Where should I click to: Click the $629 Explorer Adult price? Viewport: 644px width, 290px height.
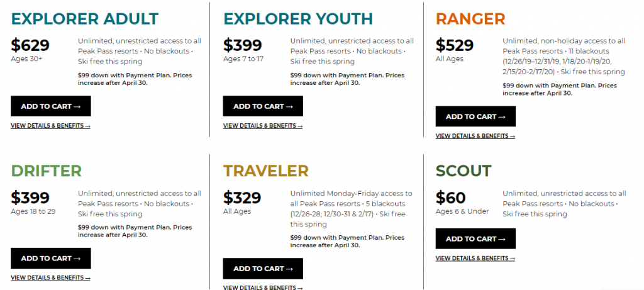pos(30,45)
